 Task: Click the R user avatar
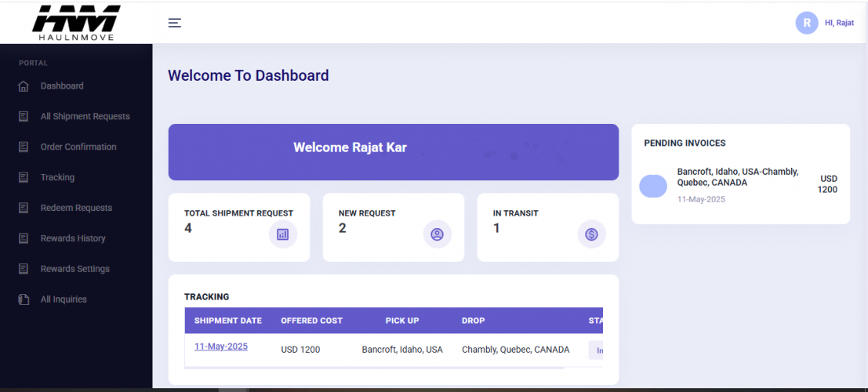[807, 23]
